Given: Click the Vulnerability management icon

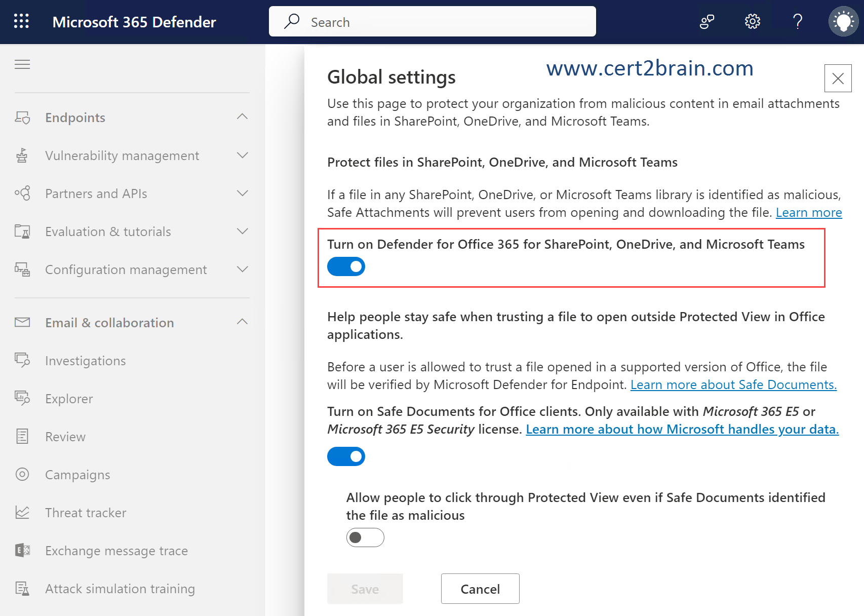Looking at the screenshot, I should (x=22, y=156).
